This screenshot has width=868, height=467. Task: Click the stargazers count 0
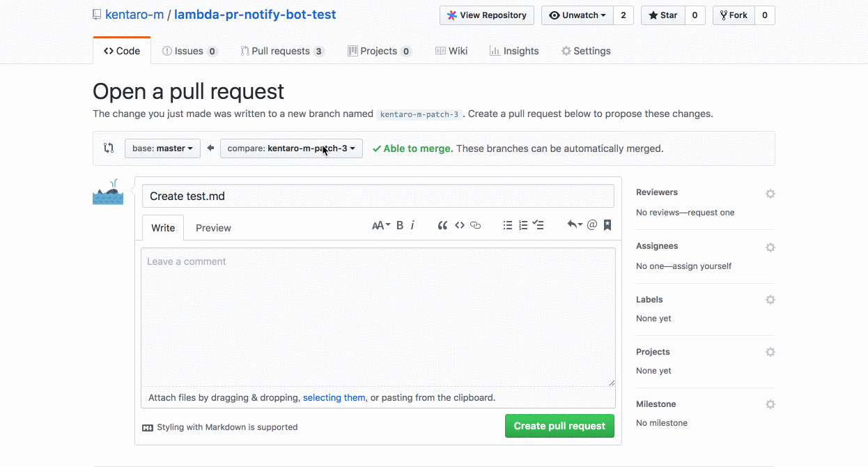(695, 15)
